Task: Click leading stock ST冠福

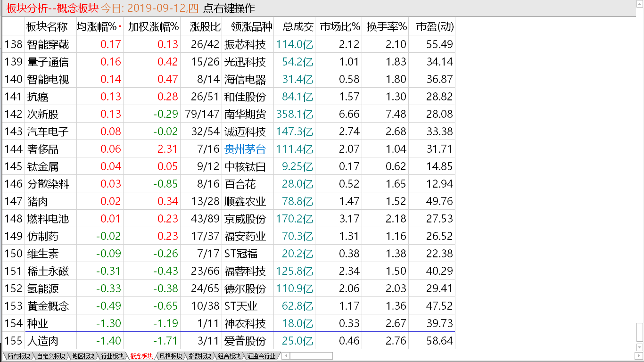Action: (x=241, y=254)
